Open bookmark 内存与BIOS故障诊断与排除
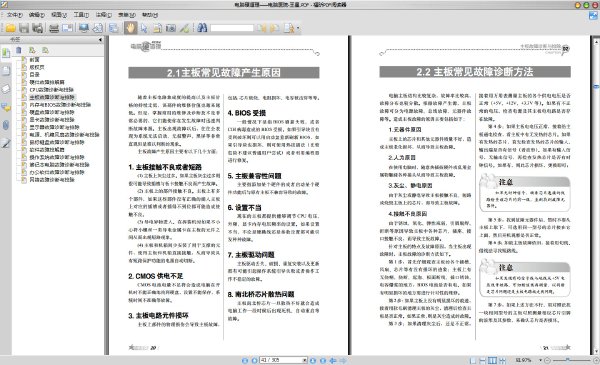This screenshot has height=365, width=600. click(60, 104)
